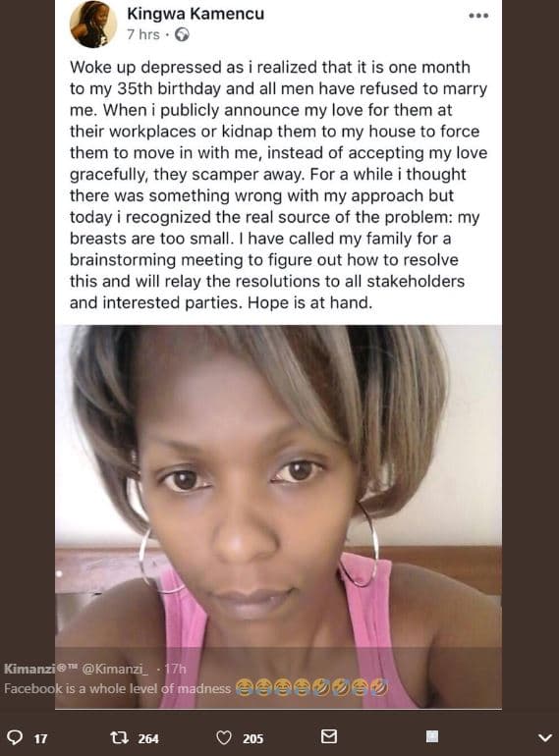The width and height of the screenshot is (559, 756).
Task: Click Kingwa Kamencu's round profile picture
Action: click(x=93, y=24)
